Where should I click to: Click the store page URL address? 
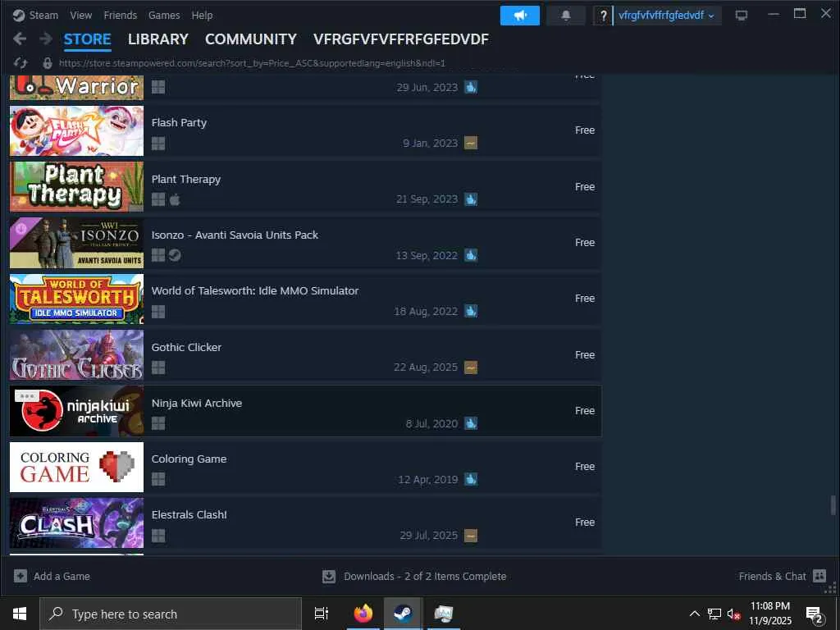252,63
